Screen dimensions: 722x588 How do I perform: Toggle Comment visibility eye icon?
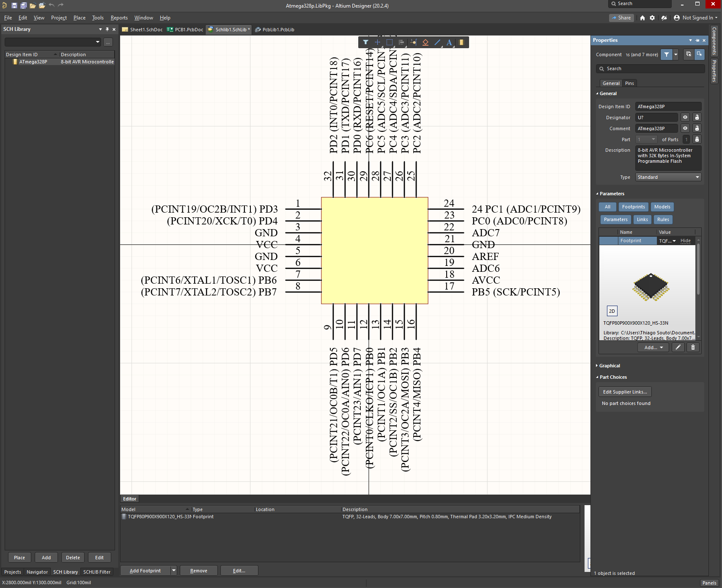685,129
